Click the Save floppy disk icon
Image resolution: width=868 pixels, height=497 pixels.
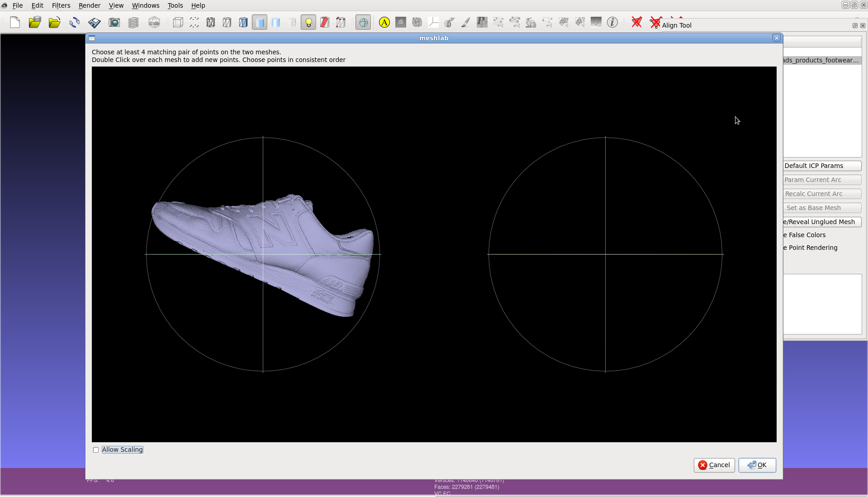point(95,22)
